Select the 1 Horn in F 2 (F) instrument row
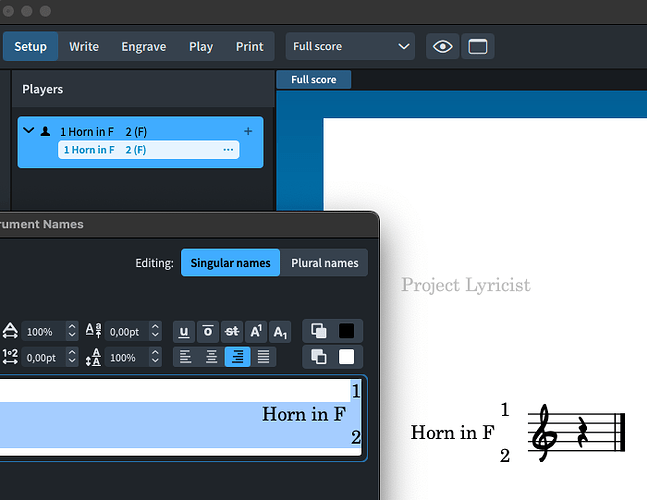The width and height of the screenshot is (647, 500). [x=149, y=150]
